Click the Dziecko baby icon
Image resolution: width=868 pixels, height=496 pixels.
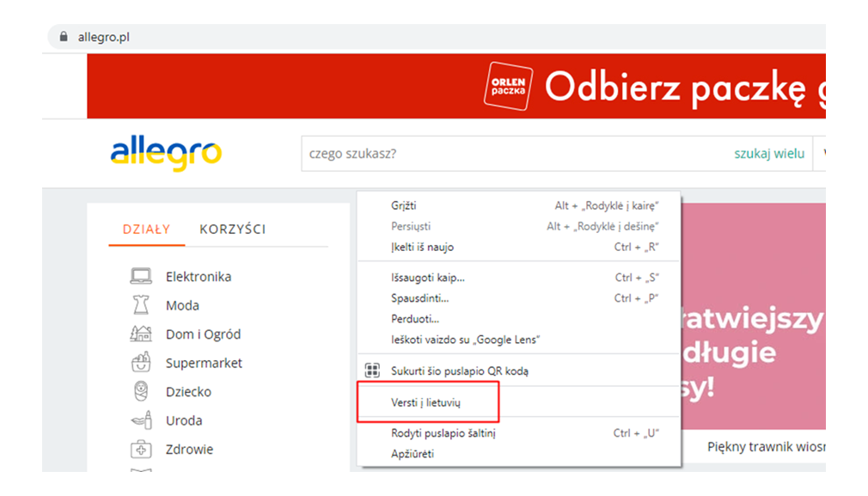pos(141,392)
